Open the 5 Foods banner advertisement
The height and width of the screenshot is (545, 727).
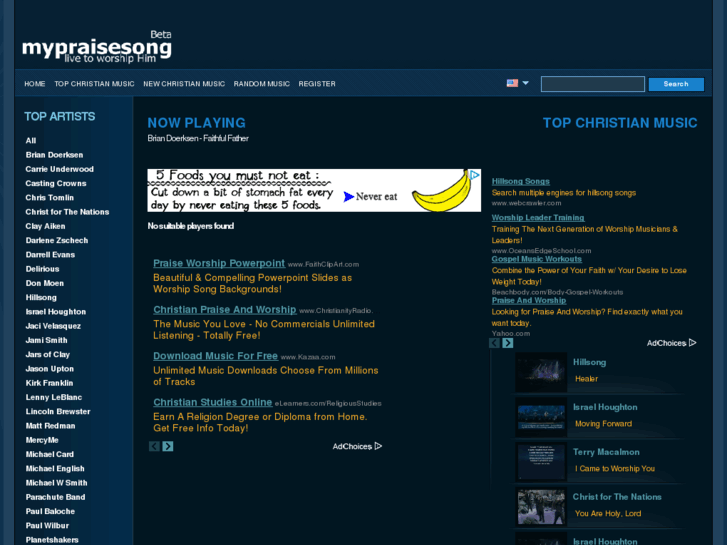[314, 191]
